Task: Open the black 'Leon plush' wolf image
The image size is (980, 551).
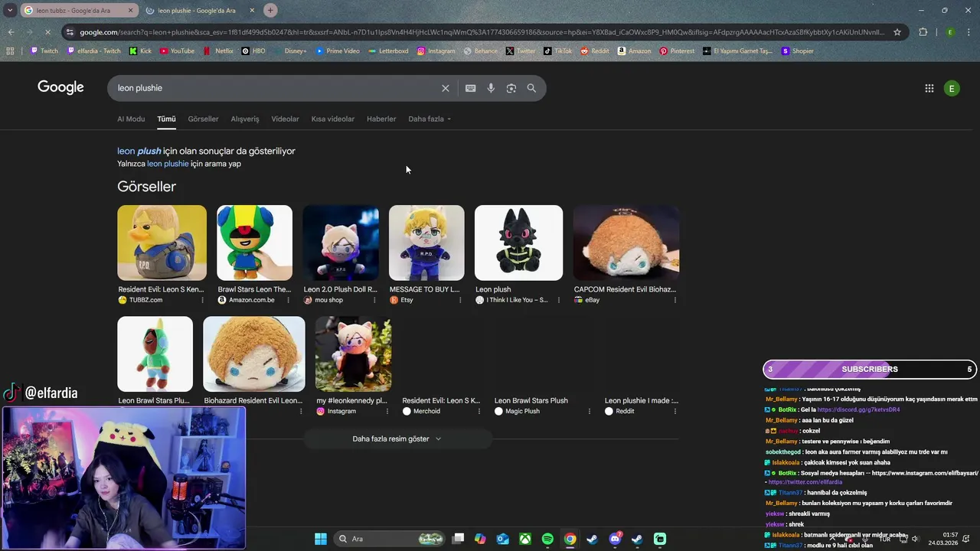Action: (x=518, y=243)
